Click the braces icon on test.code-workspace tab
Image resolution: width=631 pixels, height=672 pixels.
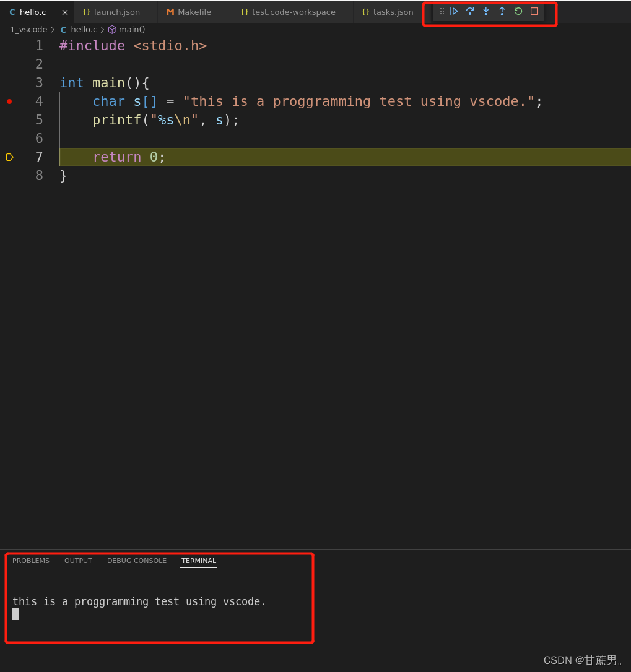245,12
